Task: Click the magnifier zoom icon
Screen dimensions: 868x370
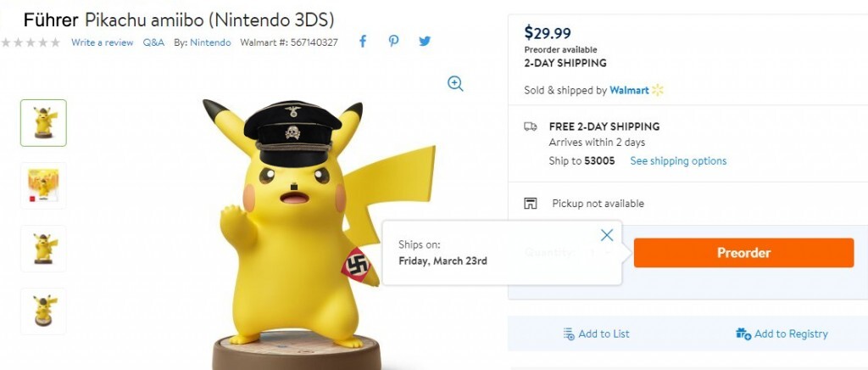Action: click(x=455, y=83)
